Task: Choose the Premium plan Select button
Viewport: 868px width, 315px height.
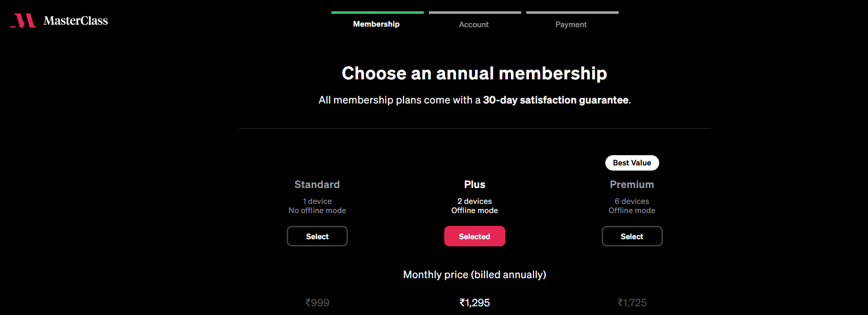Action: pos(632,236)
